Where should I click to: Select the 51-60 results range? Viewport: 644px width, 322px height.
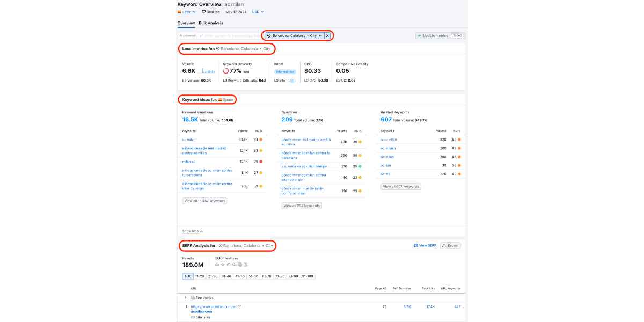(x=253, y=276)
